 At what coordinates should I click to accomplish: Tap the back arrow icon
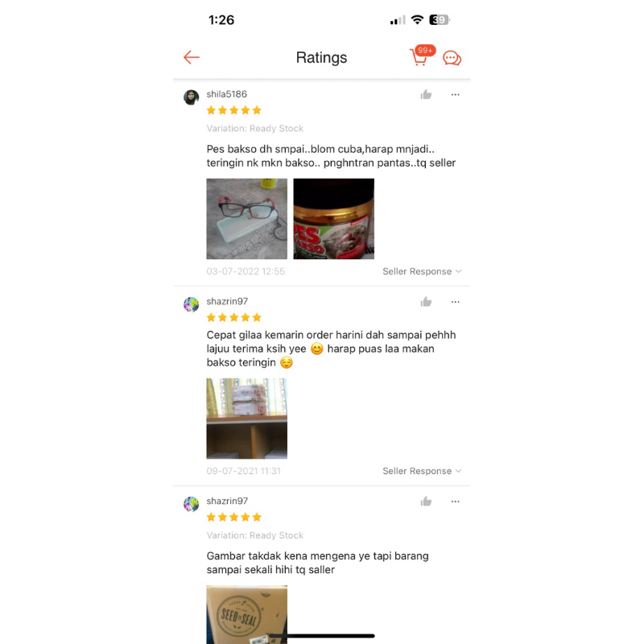[192, 57]
